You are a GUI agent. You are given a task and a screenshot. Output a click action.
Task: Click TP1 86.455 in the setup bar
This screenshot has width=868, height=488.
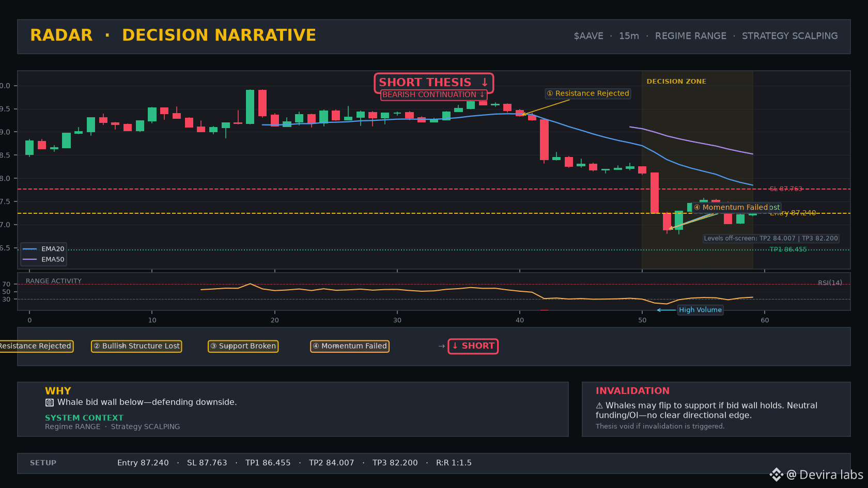[x=268, y=463]
